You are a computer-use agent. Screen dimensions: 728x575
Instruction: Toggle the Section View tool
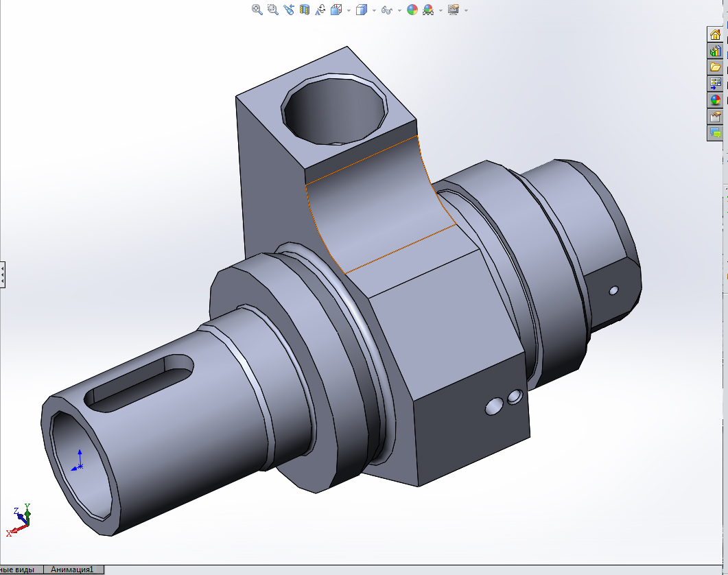[305, 10]
